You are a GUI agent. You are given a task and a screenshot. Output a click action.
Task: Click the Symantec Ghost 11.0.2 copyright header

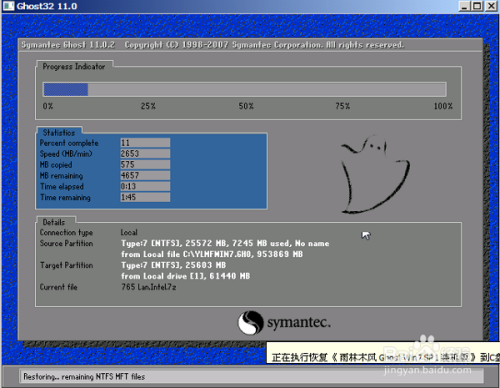(x=213, y=45)
